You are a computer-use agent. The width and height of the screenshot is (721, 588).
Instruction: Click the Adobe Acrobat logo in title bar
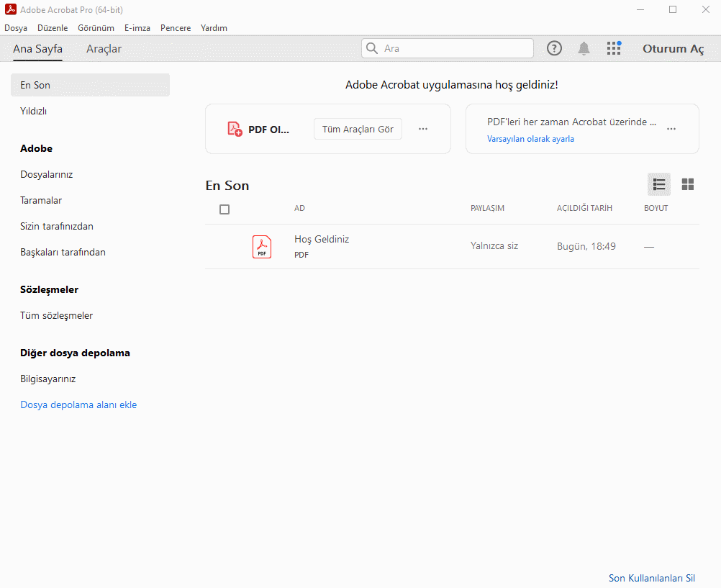click(x=10, y=9)
